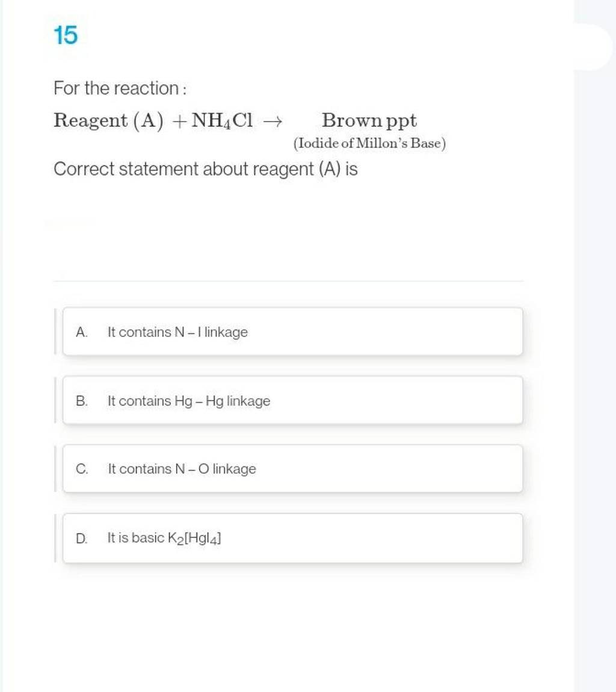Click the question number 15

[66, 36]
